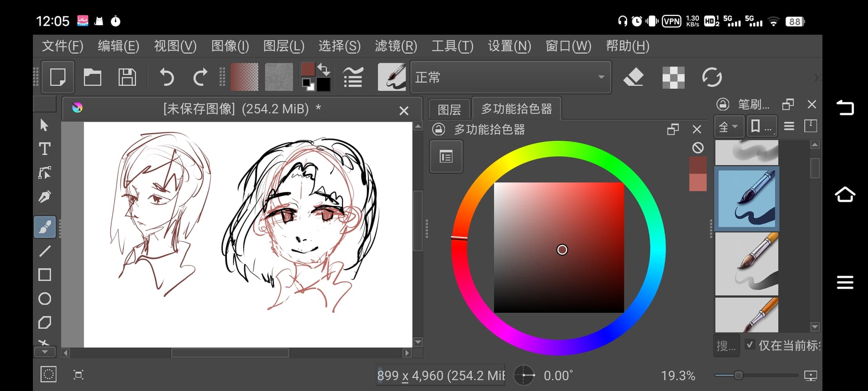The height and width of the screenshot is (391, 868).
Task: Open the brush preset display options menu
Action: pos(789,126)
